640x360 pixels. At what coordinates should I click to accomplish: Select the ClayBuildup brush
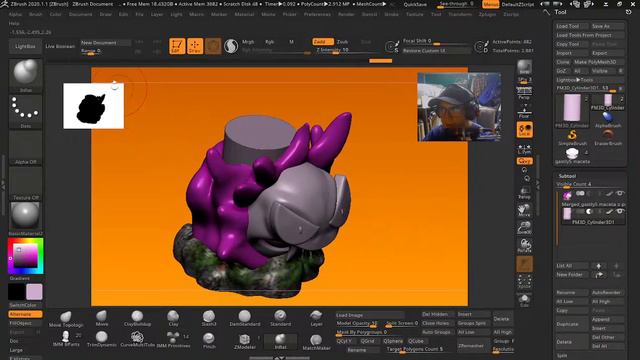click(137, 318)
